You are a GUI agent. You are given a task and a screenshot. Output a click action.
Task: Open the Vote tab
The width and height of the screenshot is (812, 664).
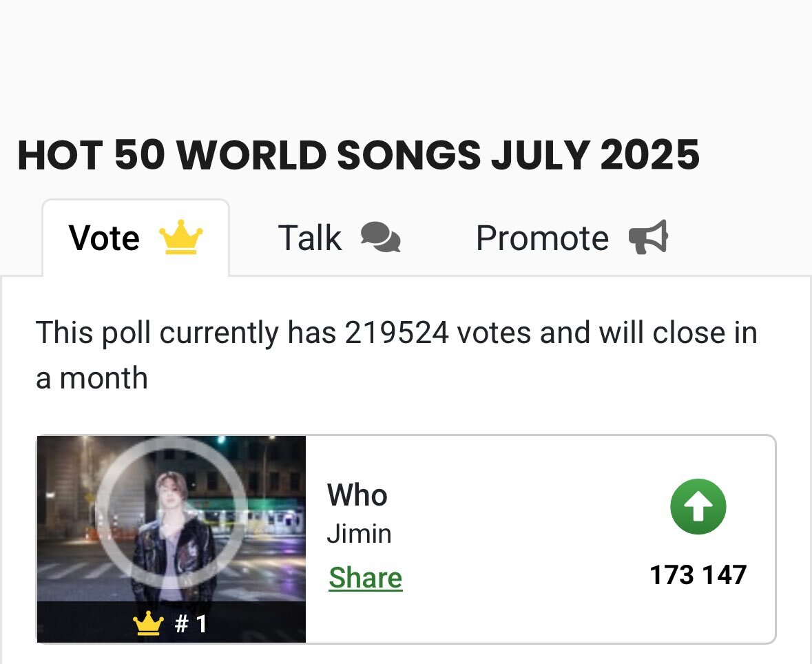click(136, 238)
